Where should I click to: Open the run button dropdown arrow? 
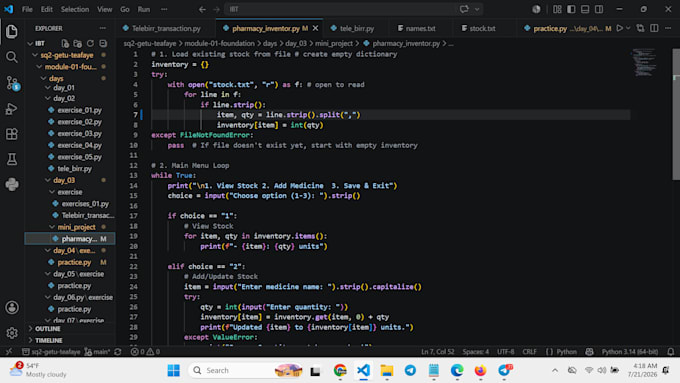(628, 28)
